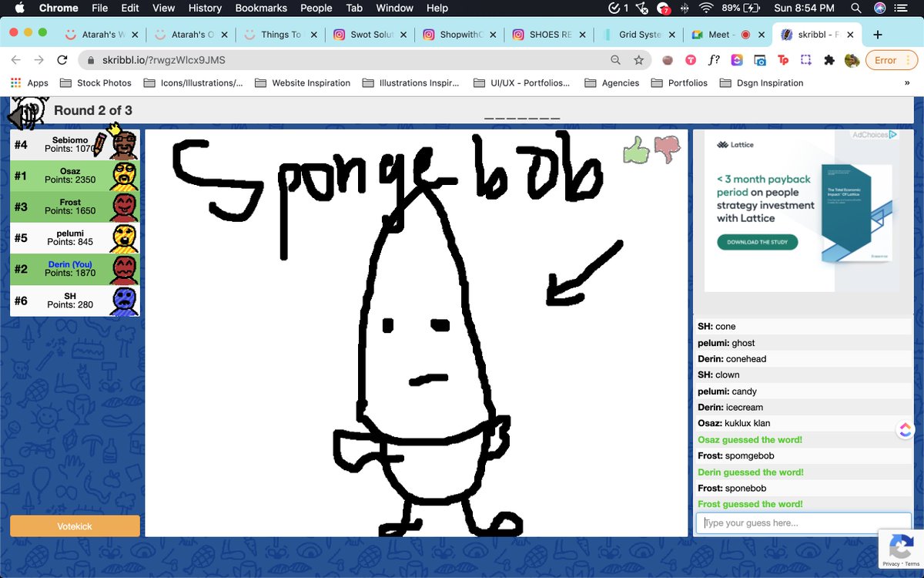Close the skribbl tab
The height and width of the screenshot is (578, 924).
tap(851, 35)
